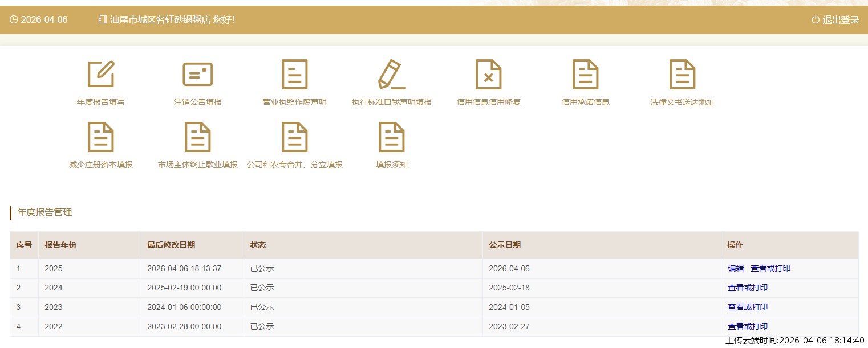Select 执行标准自我声明填报 pencil icon
This screenshot has width=868, height=348.
tap(392, 75)
